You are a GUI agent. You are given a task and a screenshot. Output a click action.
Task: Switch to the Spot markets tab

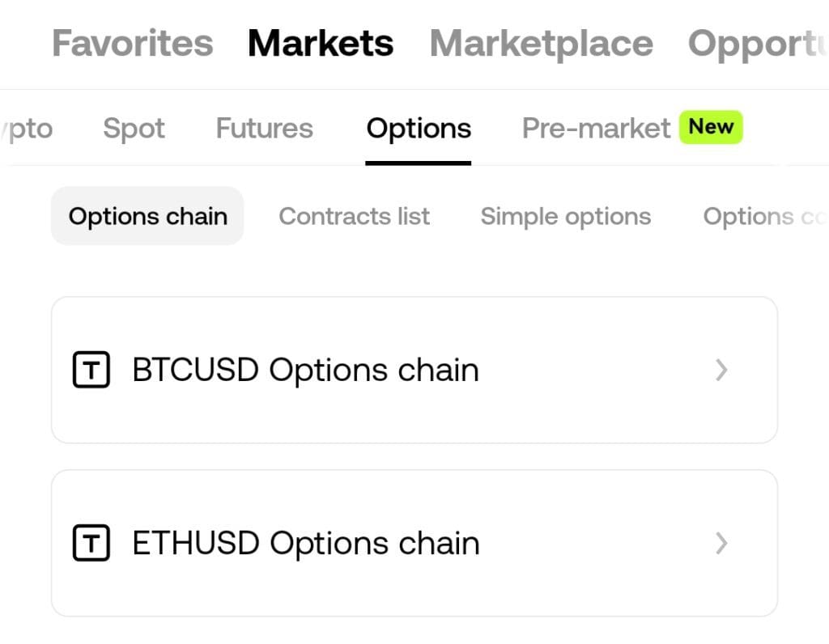pyautogui.click(x=134, y=129)
